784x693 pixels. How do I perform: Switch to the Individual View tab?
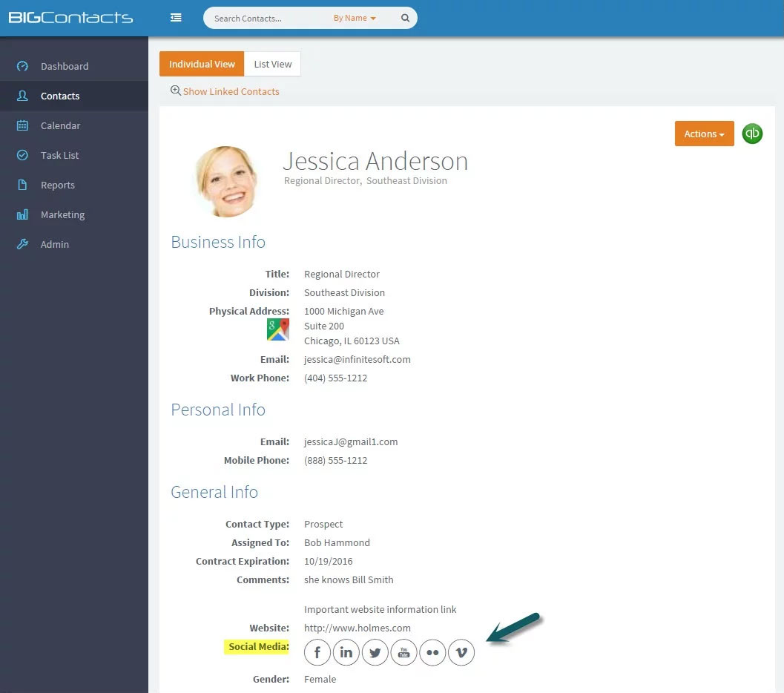click(x=202, y=64)
